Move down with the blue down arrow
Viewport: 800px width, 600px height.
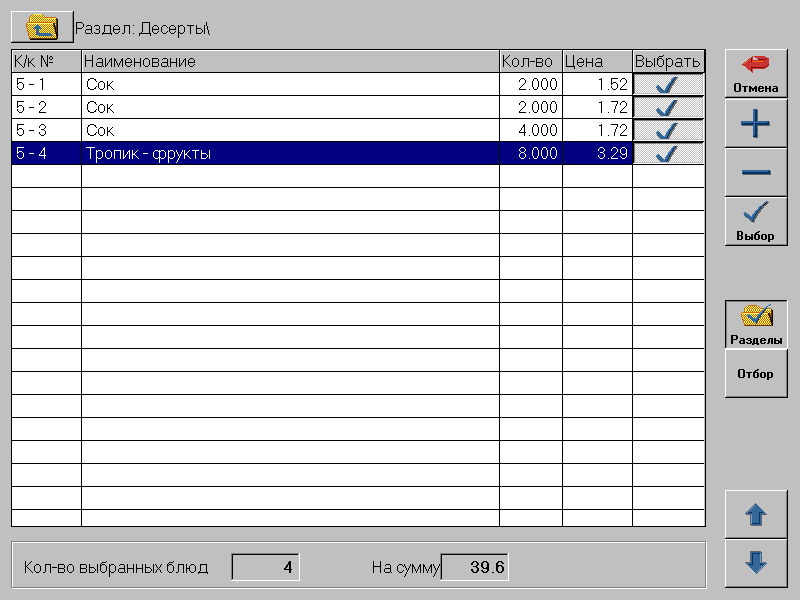[756, 563]
